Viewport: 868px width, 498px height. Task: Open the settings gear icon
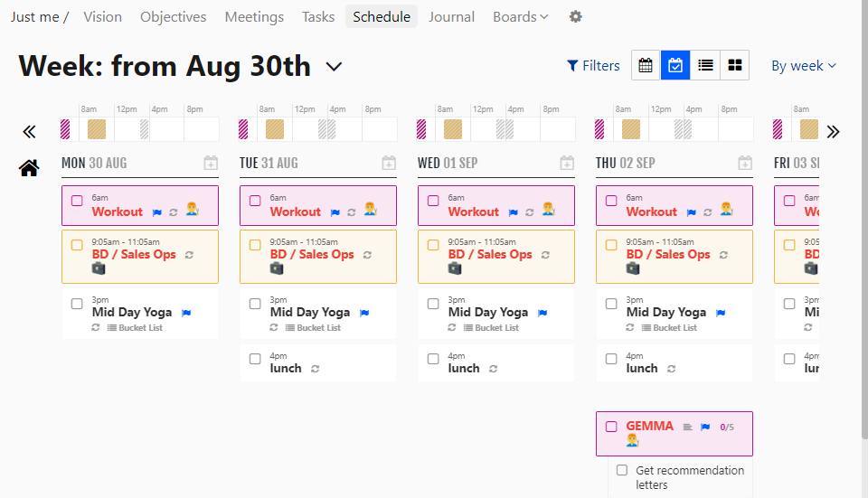coord(576,17)
